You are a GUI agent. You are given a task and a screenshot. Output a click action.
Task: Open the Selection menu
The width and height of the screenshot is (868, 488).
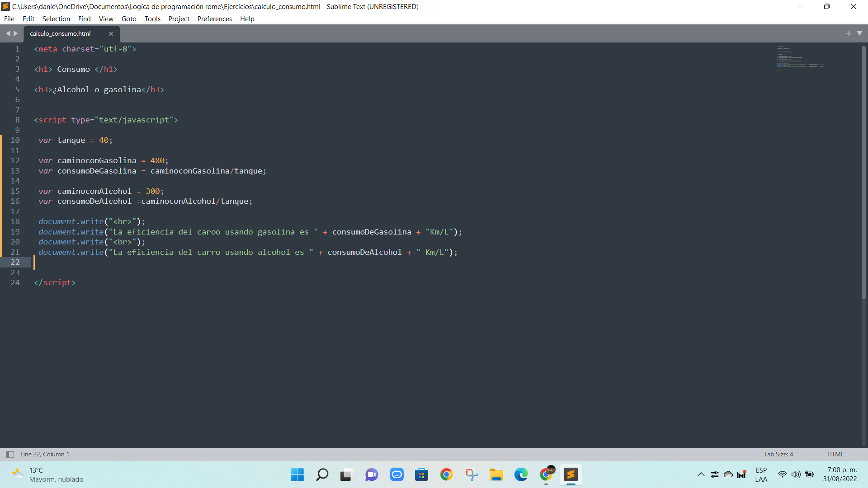[56, 19]
